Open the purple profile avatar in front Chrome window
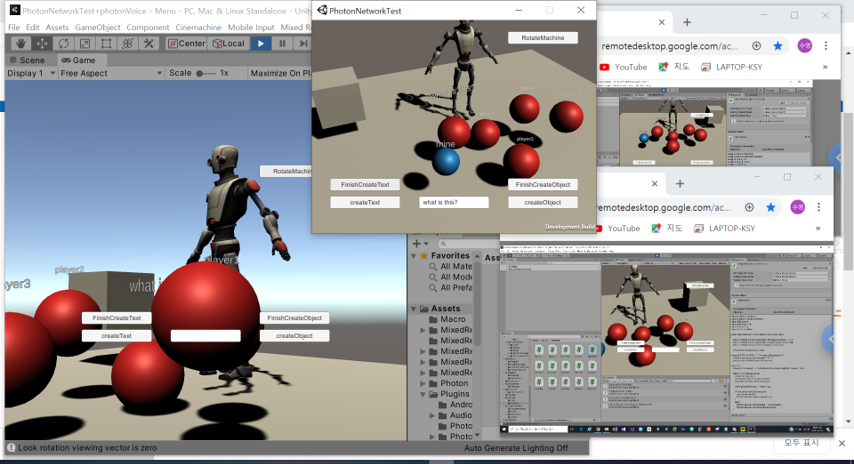This screenshot has width=854, height=464. click(x=797, y=207)
